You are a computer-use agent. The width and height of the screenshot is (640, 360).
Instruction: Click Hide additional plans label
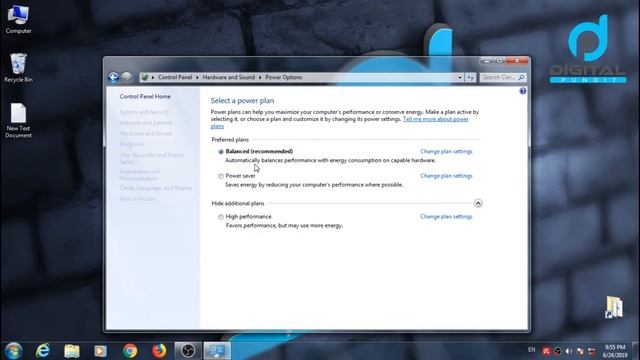point(238,203)
